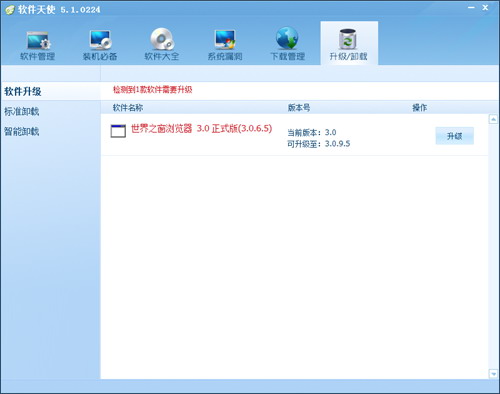Click the scrollbar down arrow
Image resolution: width=500 pixels, height=394 pixels.
[493, 374]
